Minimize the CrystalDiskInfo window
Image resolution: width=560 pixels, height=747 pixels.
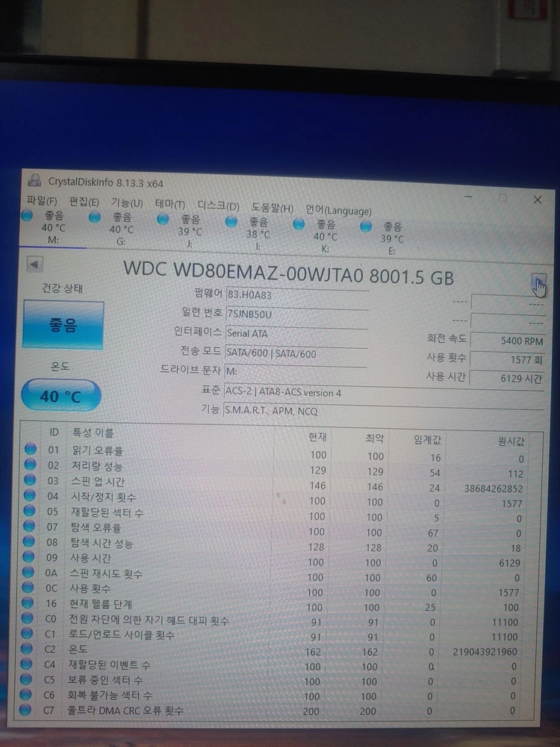pos(469,196)
